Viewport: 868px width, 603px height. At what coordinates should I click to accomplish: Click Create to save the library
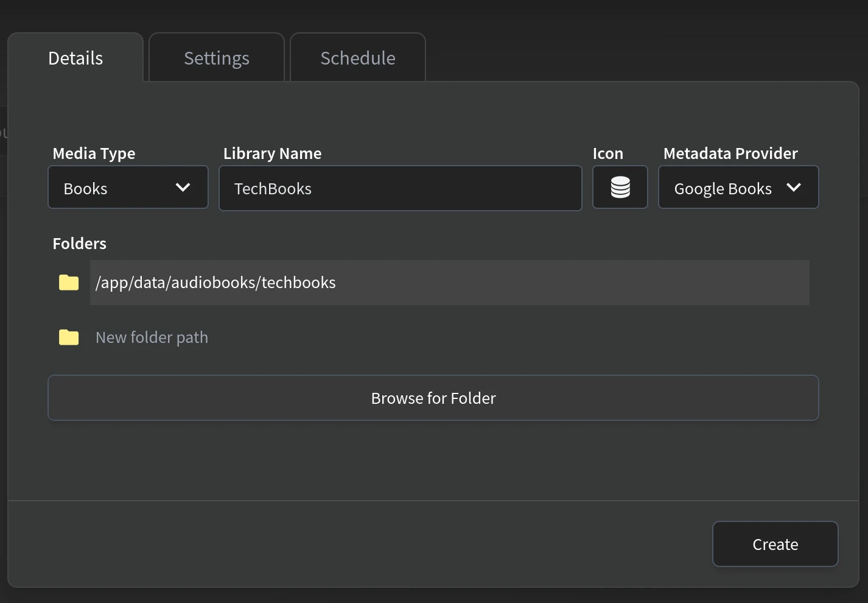(775, 544)
